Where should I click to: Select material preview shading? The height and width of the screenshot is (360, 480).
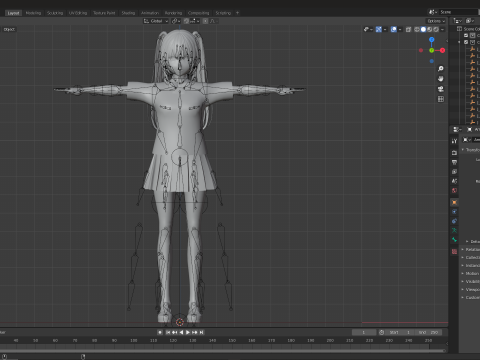pos(429,29)
